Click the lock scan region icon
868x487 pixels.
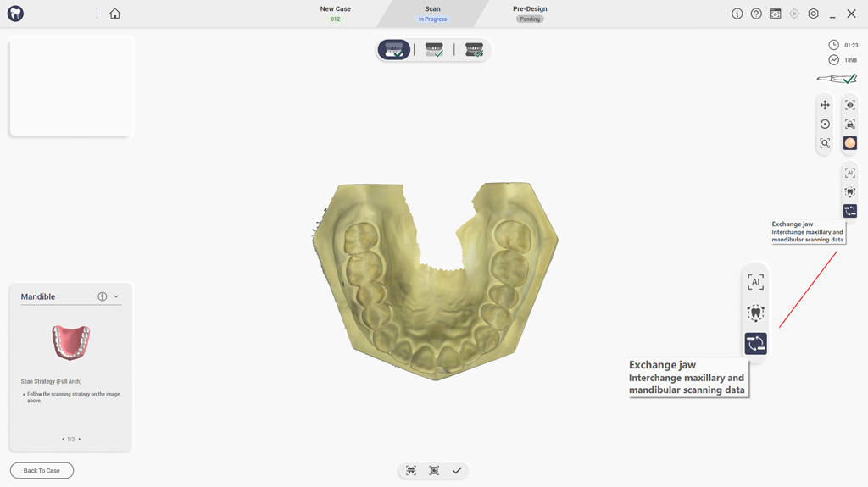pyautogui.click(x=850, y=125)
